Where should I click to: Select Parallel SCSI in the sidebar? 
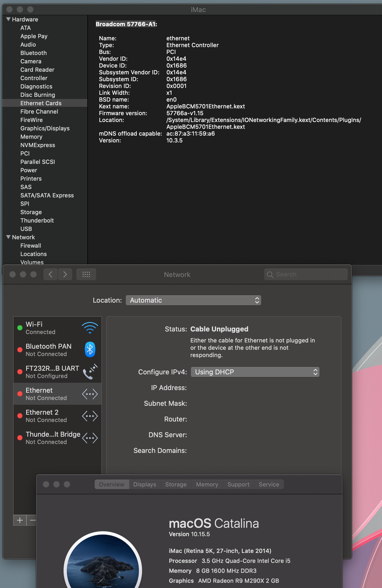(x=45, y=162)
